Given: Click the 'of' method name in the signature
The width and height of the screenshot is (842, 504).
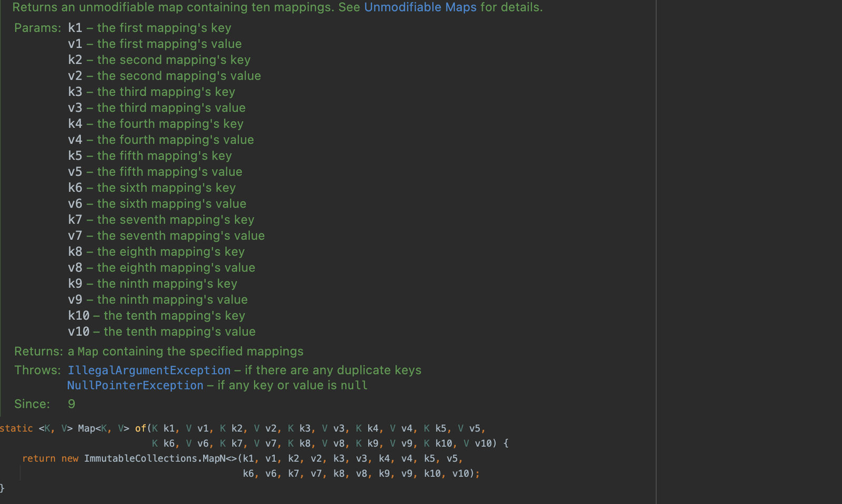Looking at the screenshot, I should 141,428.
